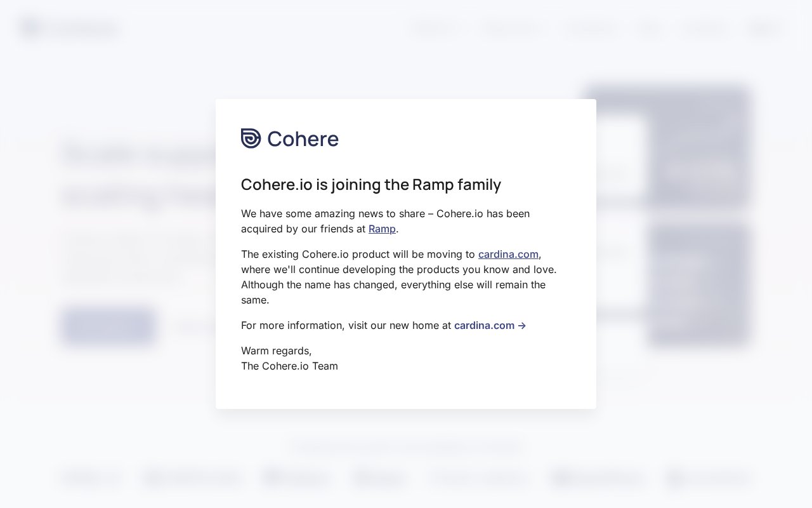
Task: Open the underlined Ramp link
Action: point(382,229)
